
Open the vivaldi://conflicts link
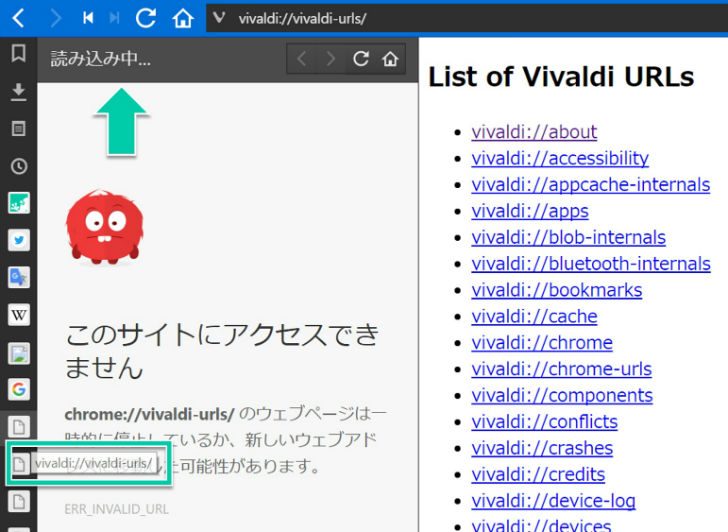545,422
